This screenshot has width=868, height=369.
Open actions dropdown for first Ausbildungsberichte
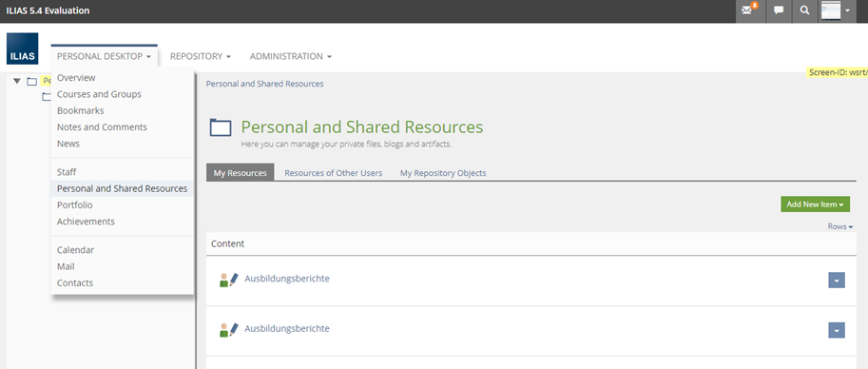click(837, 281)
